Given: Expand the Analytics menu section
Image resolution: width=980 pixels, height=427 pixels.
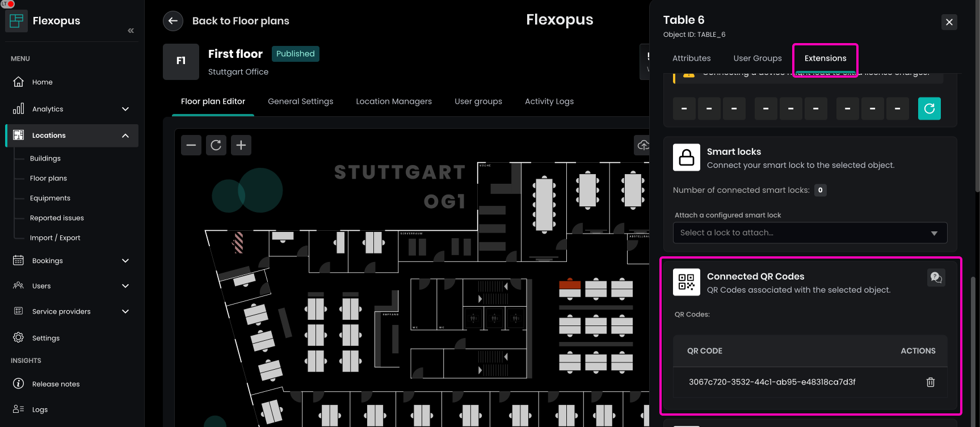Looking at the screenshot, I should click(x=125, y=109).
